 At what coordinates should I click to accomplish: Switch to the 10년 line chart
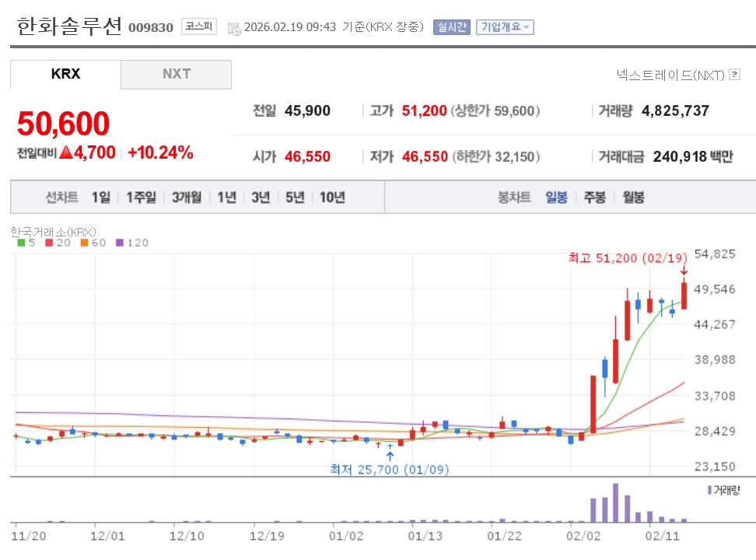click(332, 198)
